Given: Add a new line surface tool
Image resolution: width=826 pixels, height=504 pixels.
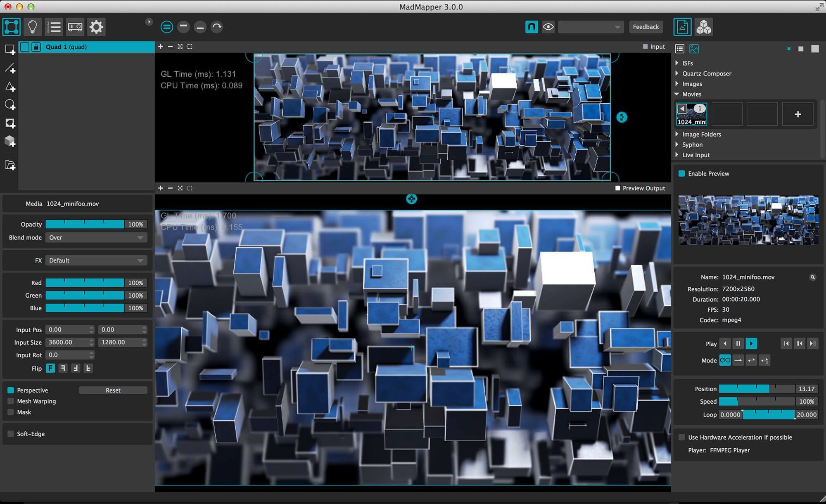Looking at the screenshot, I should coord(10,68).
